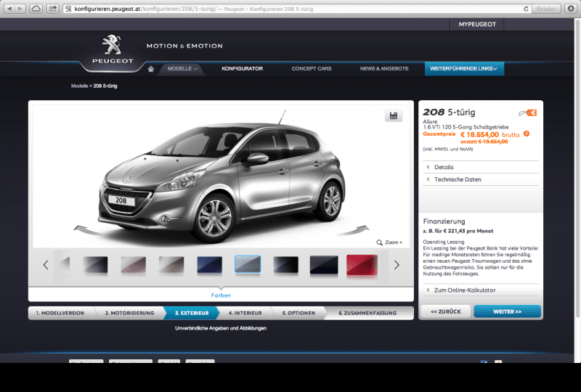Open the NEWS & ANGEBOTE menu item
Screen dimensions: 581x392
coord(384,68)
